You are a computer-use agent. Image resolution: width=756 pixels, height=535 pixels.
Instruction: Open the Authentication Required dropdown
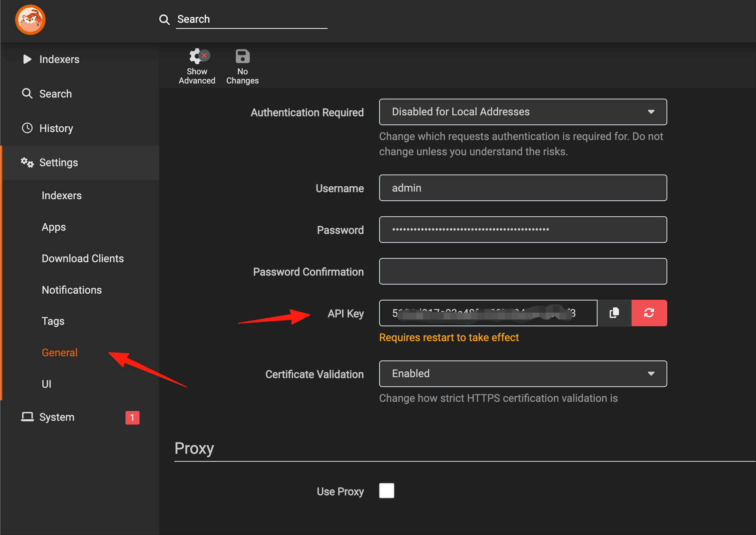[x=523, y=112]
